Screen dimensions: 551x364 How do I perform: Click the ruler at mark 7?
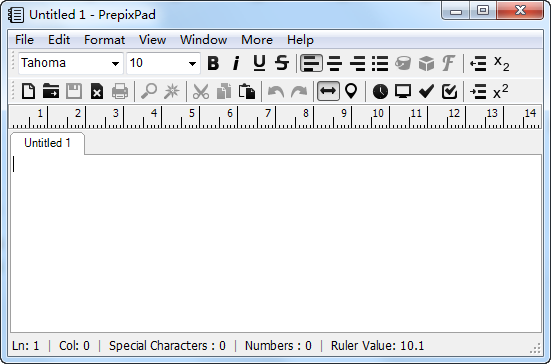[268, 113]
